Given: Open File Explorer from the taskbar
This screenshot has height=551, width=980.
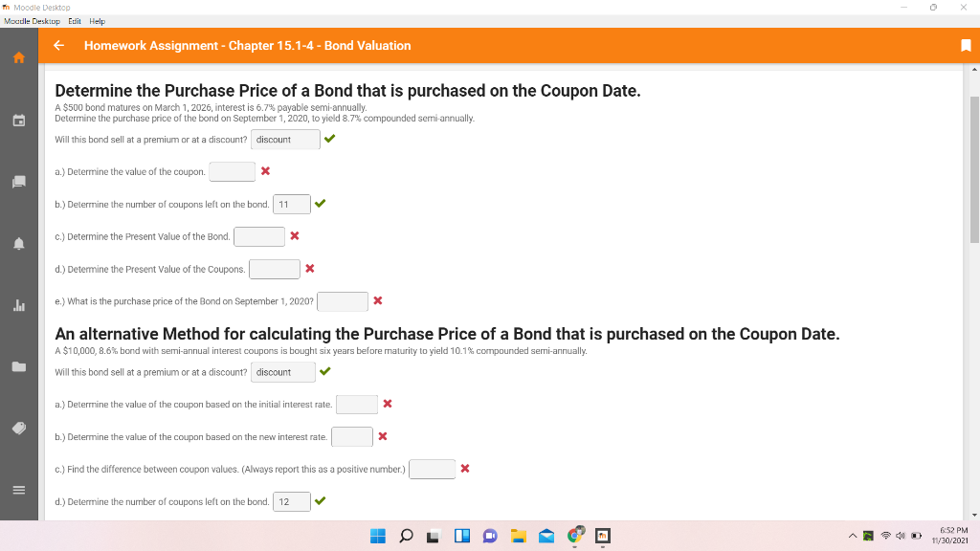Looking at the screenshot, I should (518, 536).
